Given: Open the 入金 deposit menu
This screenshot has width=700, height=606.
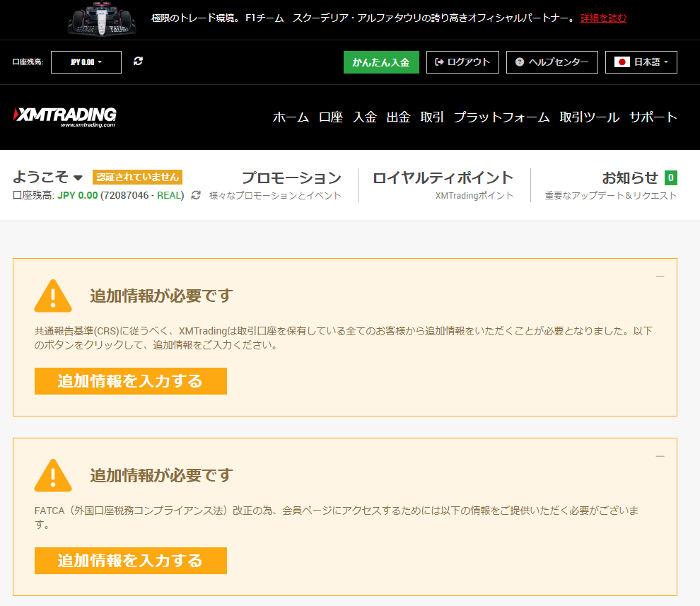Looking at the screenshot, I should point(365,117).
